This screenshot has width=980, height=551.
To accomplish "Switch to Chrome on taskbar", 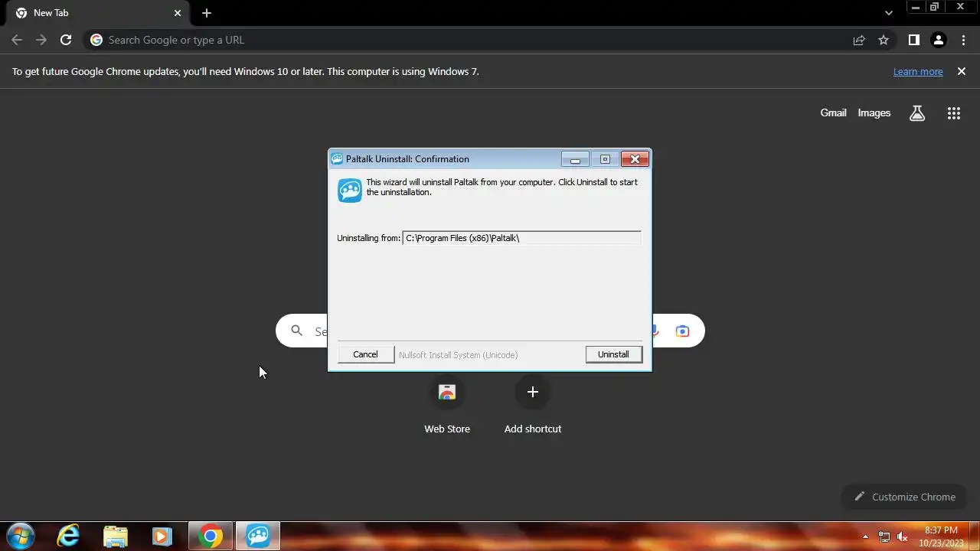I will click(211, 536).
